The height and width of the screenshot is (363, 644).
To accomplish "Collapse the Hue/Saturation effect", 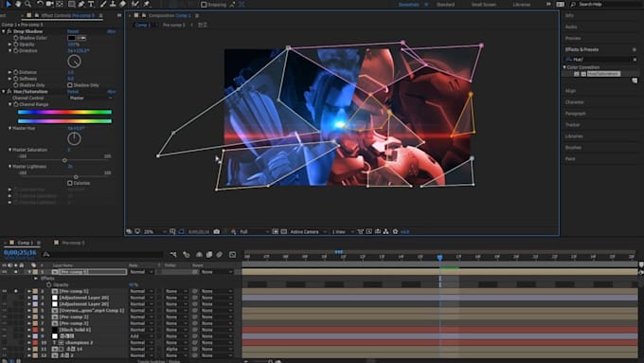I will coord(4,92).
